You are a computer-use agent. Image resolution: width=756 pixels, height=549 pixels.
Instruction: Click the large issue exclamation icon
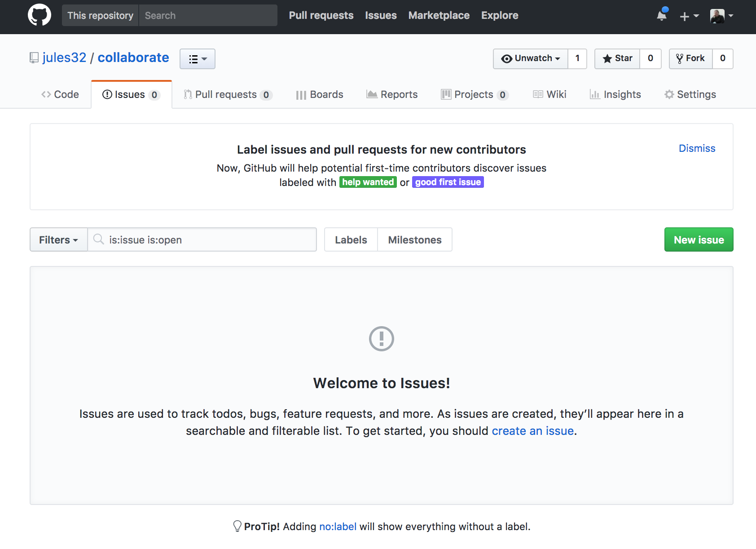tap(382, 339)
